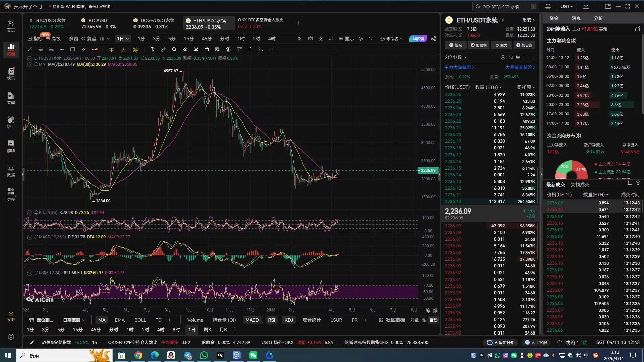Open the USD currency dropdown

tap(567, 6)
